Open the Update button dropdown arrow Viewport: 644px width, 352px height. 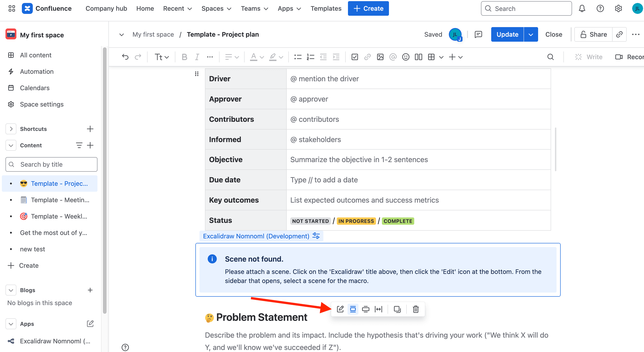tap(531, 35)
